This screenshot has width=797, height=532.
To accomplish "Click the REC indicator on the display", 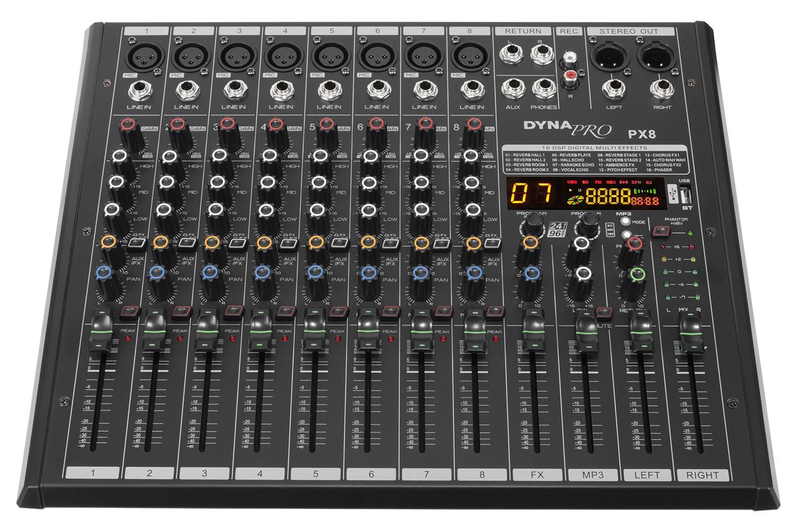I will 611,182.
